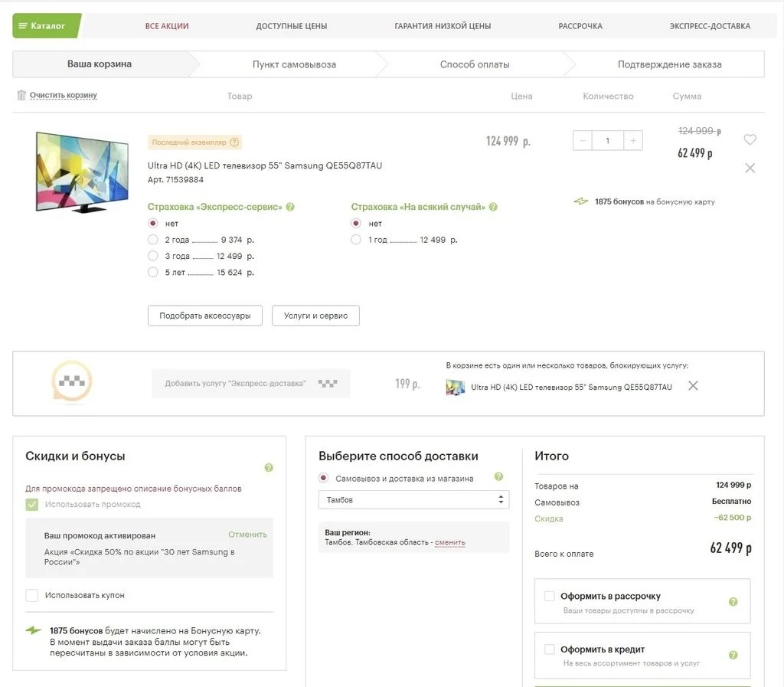Open the Каталог menu button
This screenshot has height=687, width=784.
pyautogui.click(x=47, y=25)
